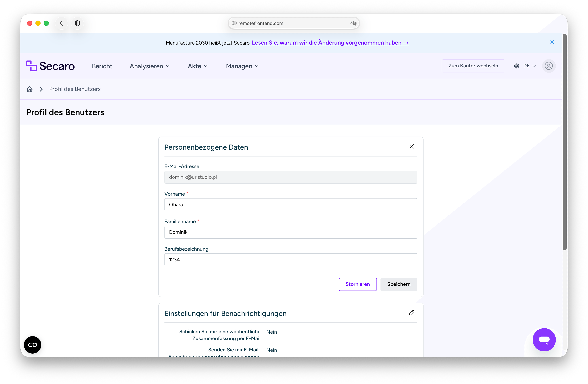Click the globe icon in address bar
The height and width of the screenshot is (384, 588).
tap(234, 23)
